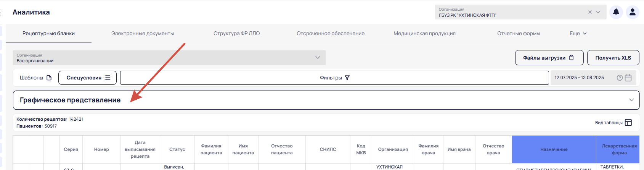The width and height of the screenshot is (644, 170).
Task: Click table view layout icon
Action: [628, 123]
